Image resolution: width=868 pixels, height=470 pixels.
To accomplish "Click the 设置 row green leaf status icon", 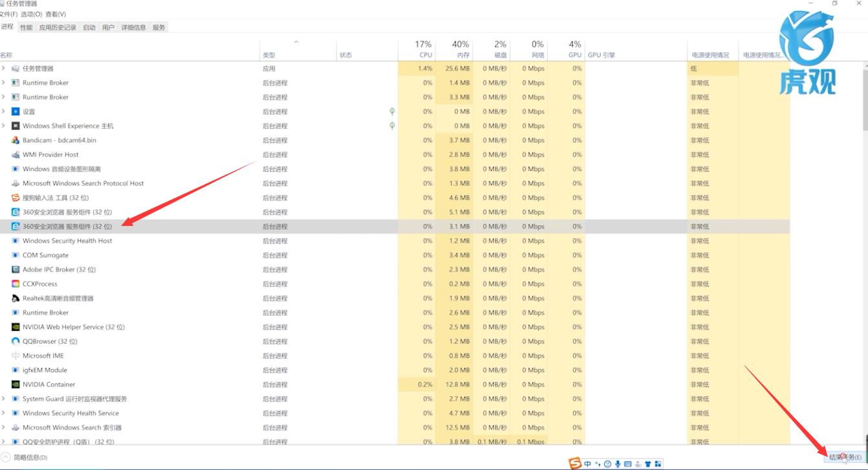I will 392,111.
